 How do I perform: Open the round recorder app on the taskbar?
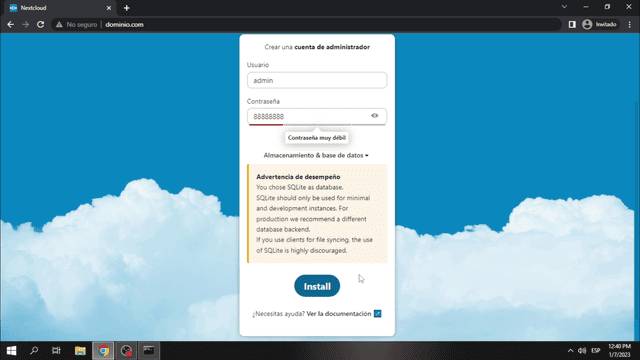click(127, 351)
